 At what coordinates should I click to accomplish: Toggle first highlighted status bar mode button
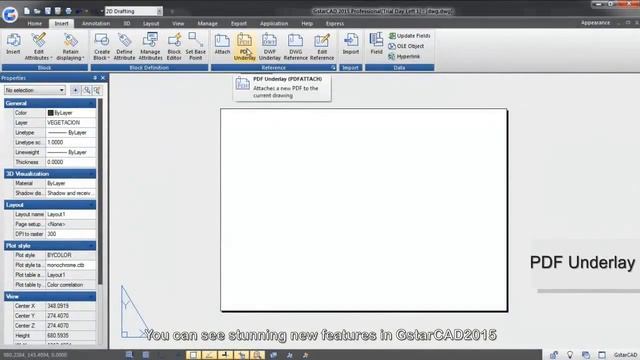click(x=193, y=355)
